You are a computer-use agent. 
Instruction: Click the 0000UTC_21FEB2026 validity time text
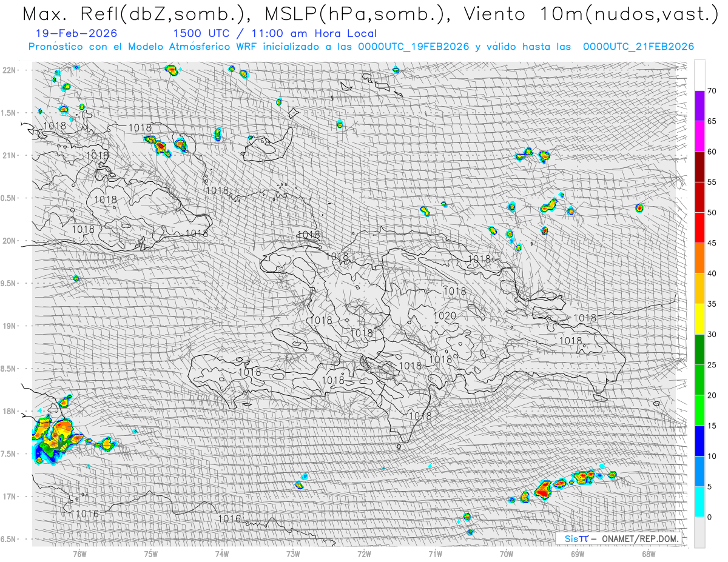[638, 47]
